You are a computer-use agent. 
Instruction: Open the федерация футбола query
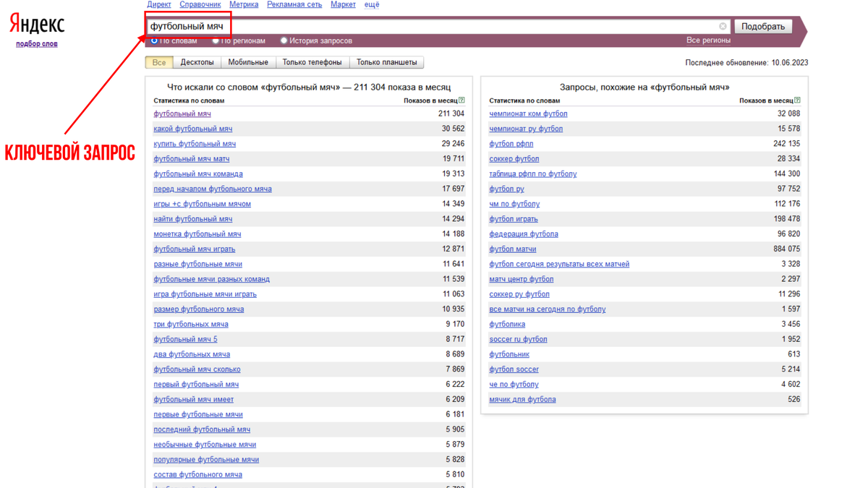524,234
